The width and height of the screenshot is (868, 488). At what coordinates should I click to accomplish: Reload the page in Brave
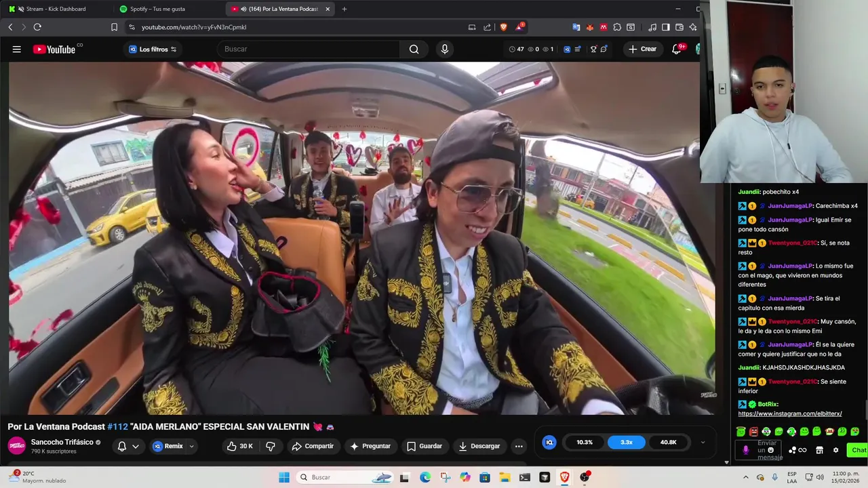point(37,27)
